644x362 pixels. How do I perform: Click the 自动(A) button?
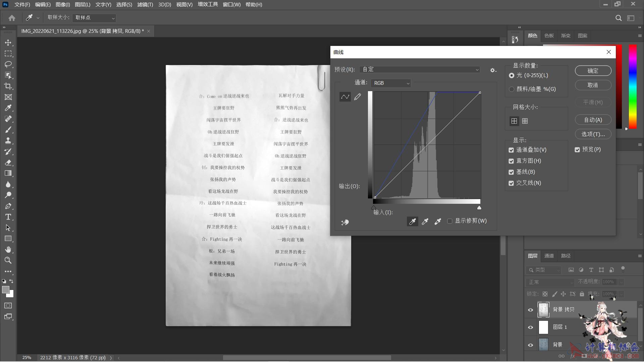(x=593, y=120)
